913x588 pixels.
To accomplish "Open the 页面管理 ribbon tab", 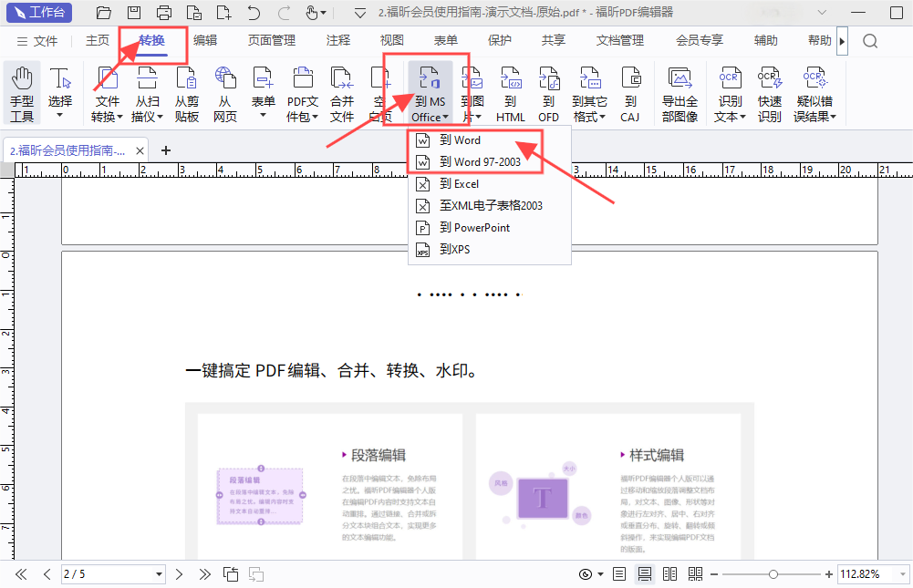I will [272, 41].
